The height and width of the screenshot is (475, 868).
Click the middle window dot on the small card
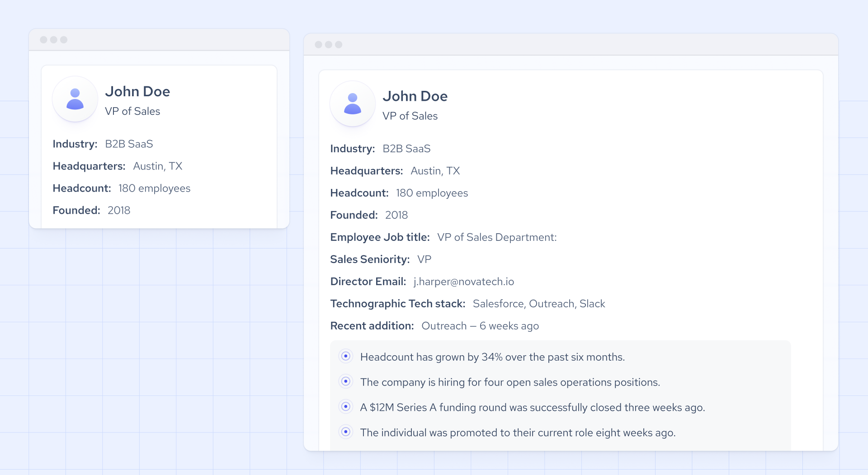(54, 40)
